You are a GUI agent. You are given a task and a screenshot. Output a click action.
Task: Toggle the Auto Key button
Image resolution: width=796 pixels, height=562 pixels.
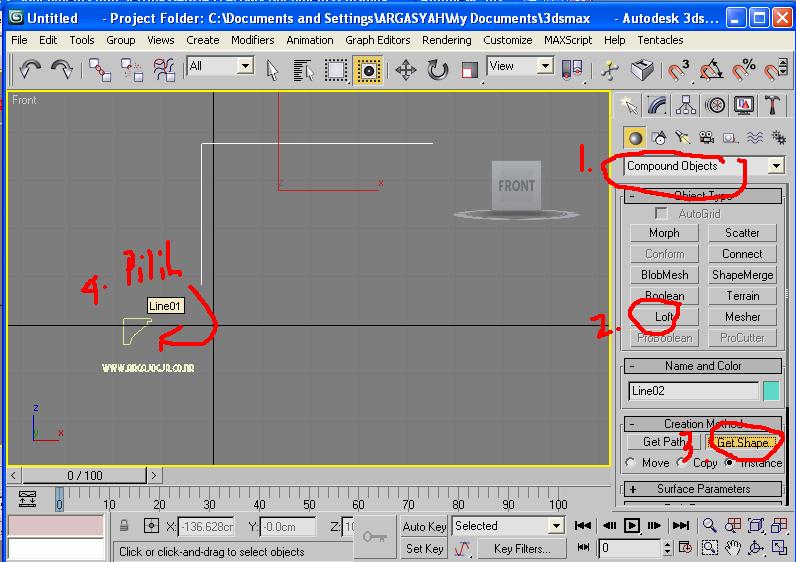[424, 527]
